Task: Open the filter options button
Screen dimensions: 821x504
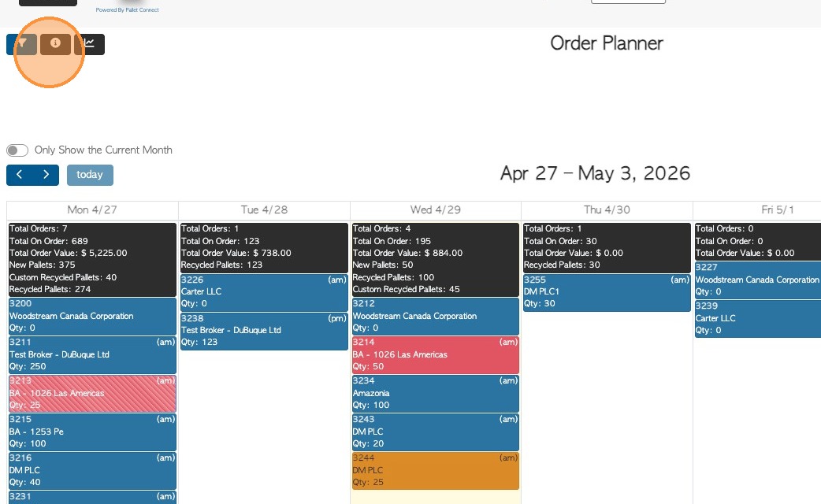Action: click(x=22, y=44)
